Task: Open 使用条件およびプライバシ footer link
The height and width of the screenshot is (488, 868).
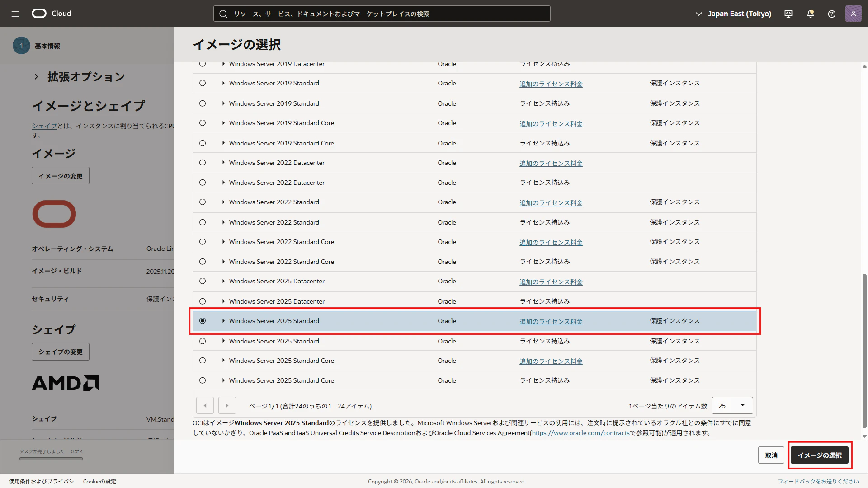Action: (x=42, y=482)
